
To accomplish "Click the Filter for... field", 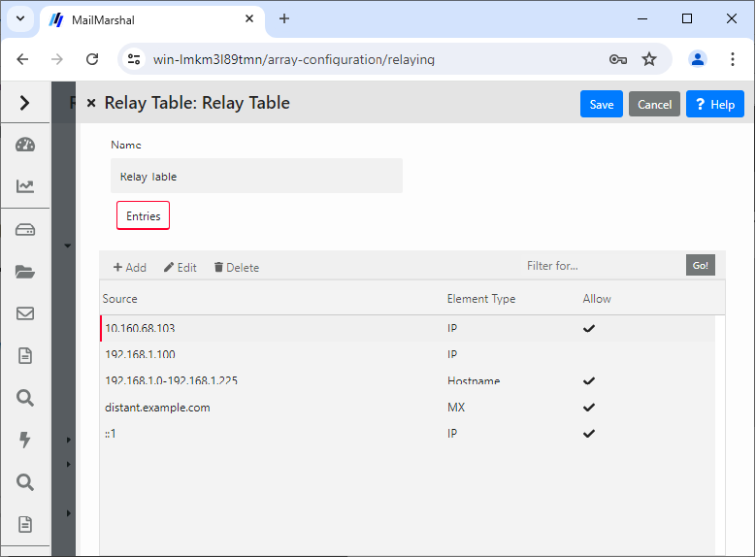I will click(603, 266).
